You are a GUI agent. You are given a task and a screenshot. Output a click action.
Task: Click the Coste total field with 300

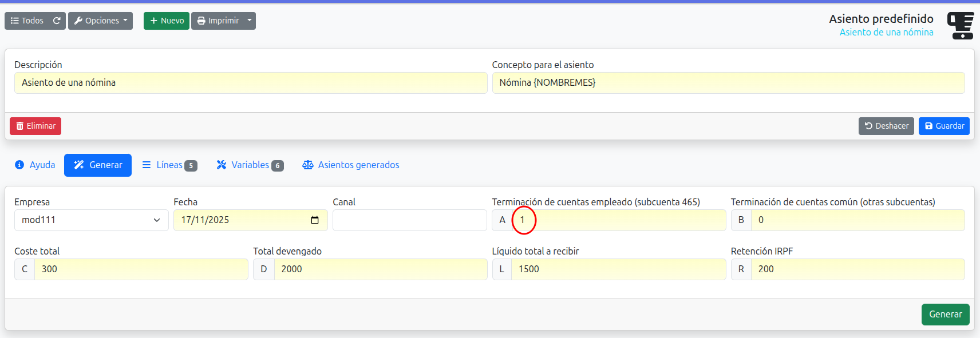[x=141, y=269]
